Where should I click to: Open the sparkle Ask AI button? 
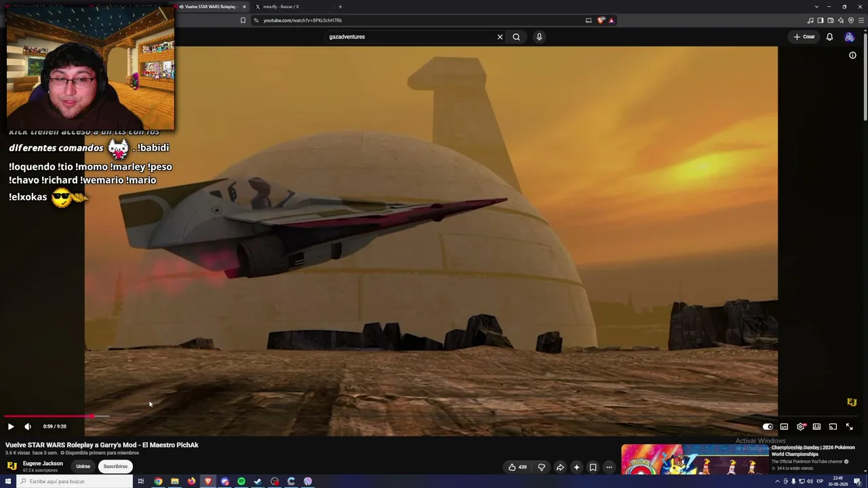[576, 467]
